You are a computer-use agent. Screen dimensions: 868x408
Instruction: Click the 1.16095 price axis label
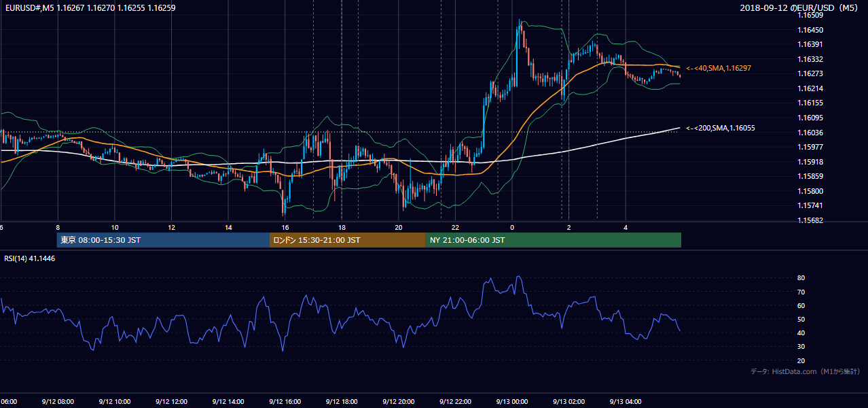click(x=810, y=118)
